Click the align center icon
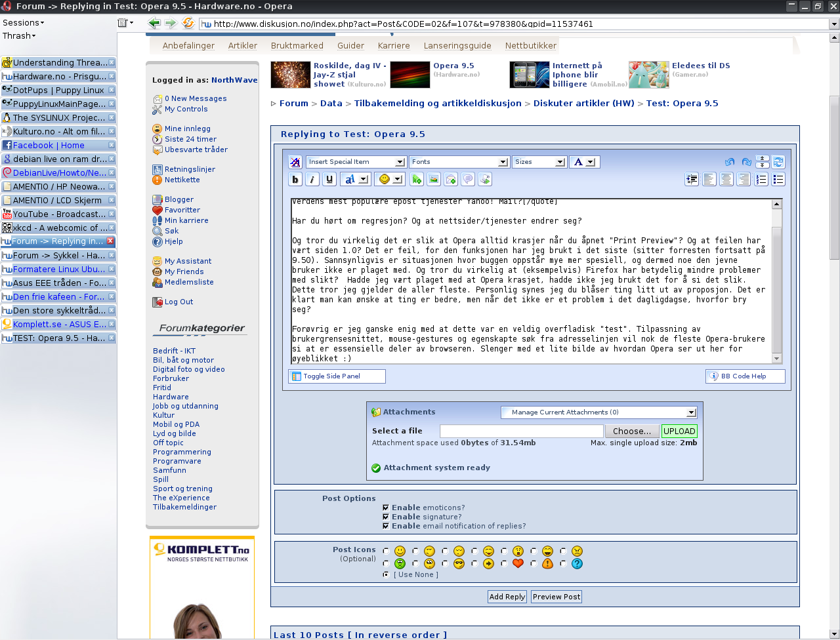The height and width of the screenshot is (640, 840). point(726,179)
